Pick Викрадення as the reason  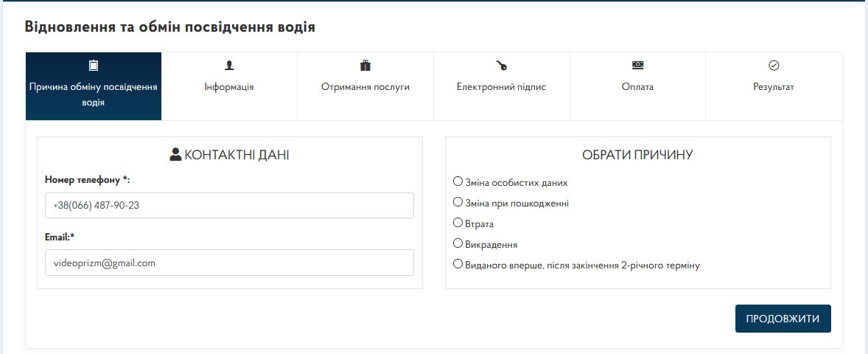point(458,243)
